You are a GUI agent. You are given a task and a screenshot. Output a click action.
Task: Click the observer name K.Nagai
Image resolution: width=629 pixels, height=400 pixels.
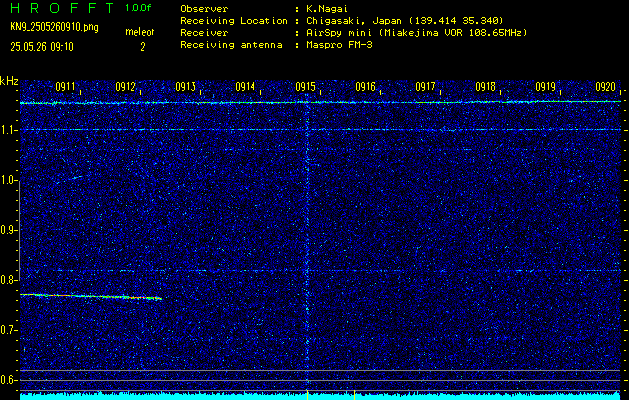327,8
